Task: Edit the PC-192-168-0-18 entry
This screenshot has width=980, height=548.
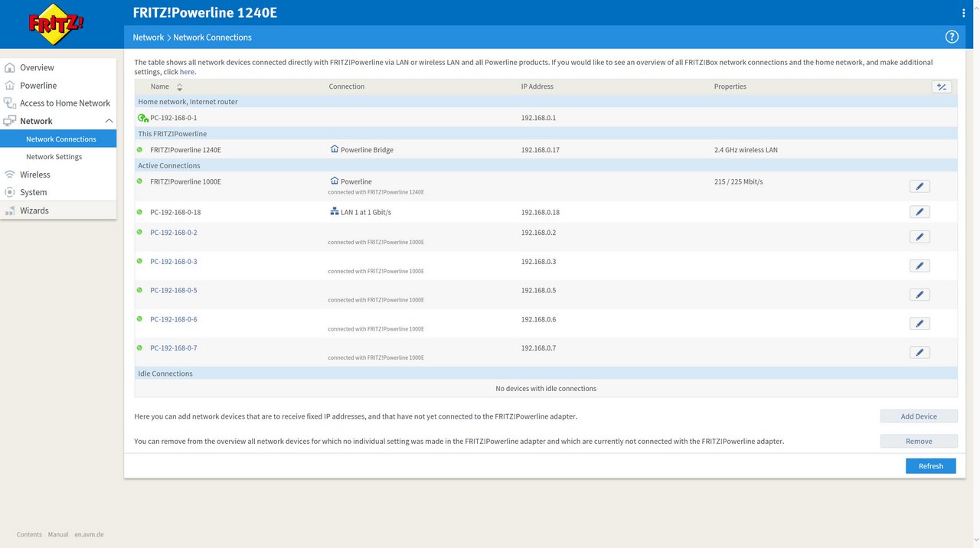Action: tap(920, 212)
